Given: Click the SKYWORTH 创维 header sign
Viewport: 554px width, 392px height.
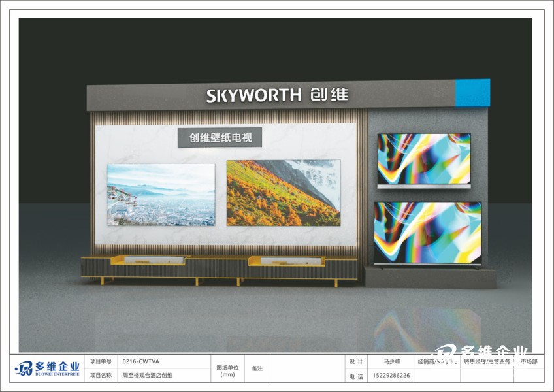Looking at the screenshot, I should pyautogui.click(x=278, y=95).
